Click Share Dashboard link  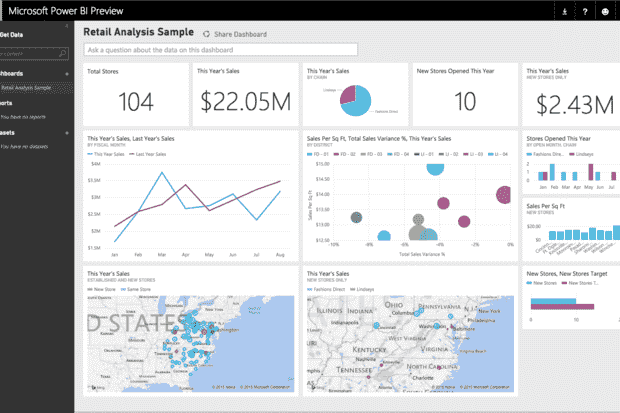(240, 34)
